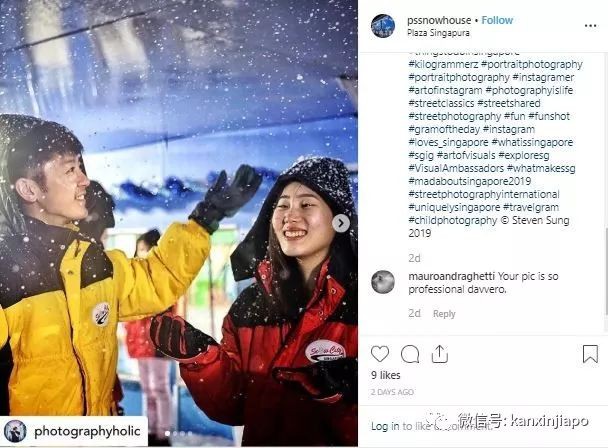Like the post with the heart icon

pyautogui.click(x=380, y=354)
